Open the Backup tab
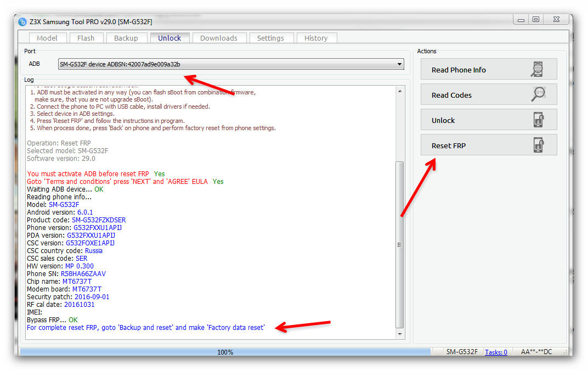The width and height of the screenshot is (588, 370). (126, 38)
